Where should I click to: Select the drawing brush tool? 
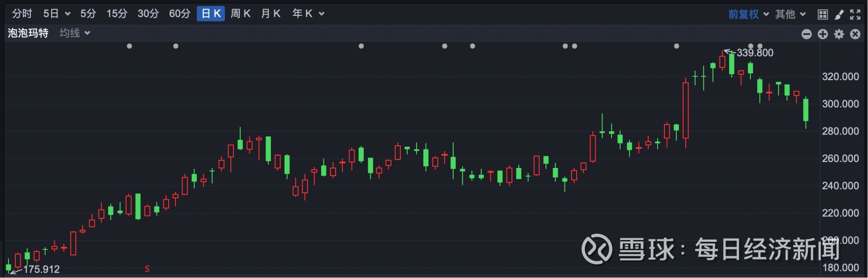839,14
